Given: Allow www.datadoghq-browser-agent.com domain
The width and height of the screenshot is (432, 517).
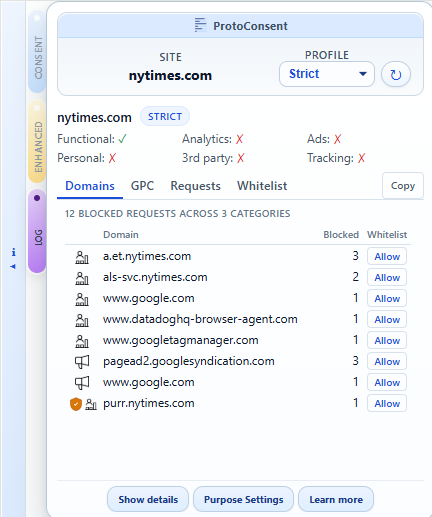Looking at the screenshot, I should [387, 319].
